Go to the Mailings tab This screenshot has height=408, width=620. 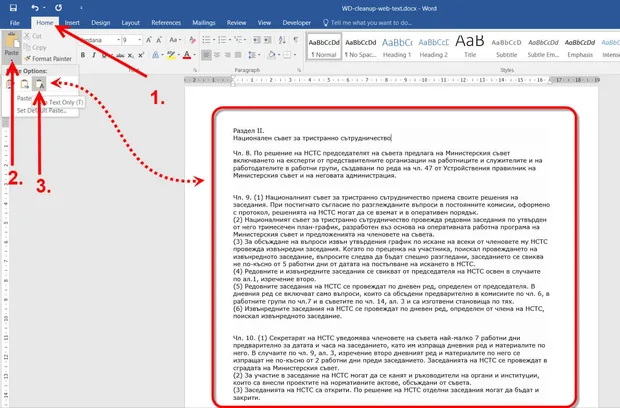(204, 23)
